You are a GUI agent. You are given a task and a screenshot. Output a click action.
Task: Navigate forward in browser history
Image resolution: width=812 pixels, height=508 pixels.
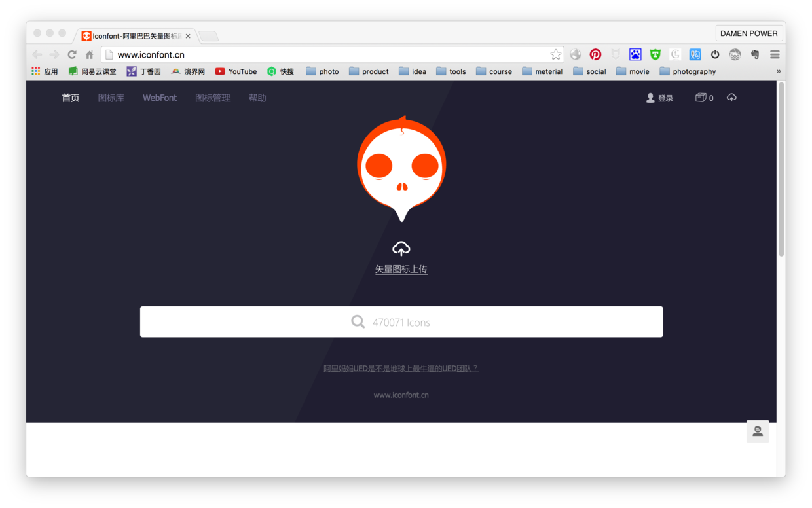click(54, 54)
